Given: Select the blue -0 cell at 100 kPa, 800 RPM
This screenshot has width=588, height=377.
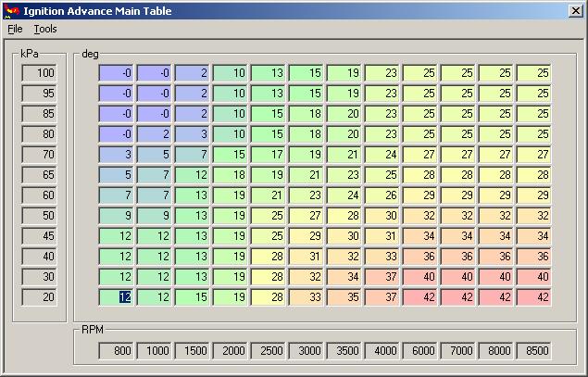Looking at the screenshot, I should (x=116, y=73).
